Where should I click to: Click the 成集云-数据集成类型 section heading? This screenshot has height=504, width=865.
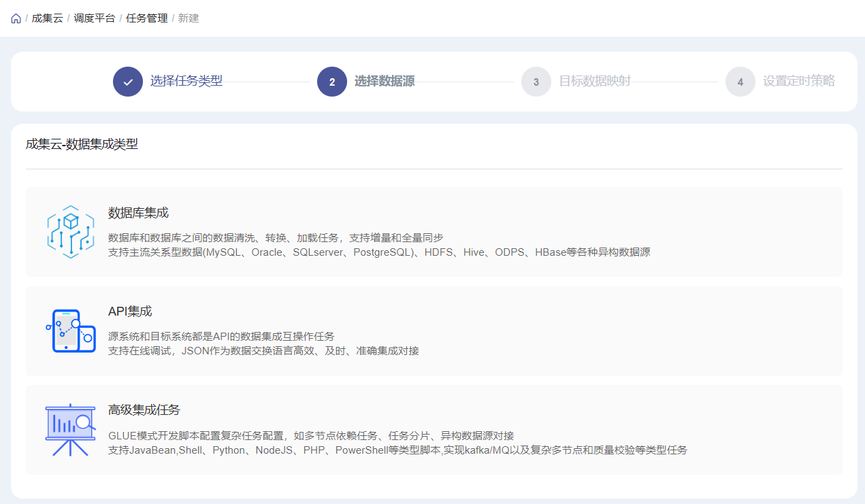tap(82, 144)
